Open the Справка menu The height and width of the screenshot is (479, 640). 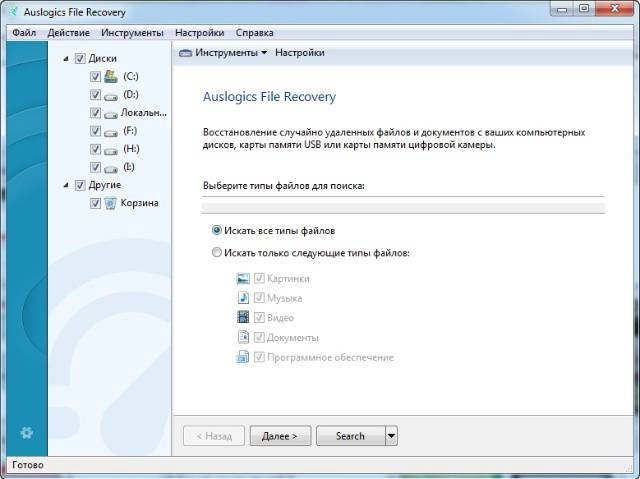click(254, 33)
